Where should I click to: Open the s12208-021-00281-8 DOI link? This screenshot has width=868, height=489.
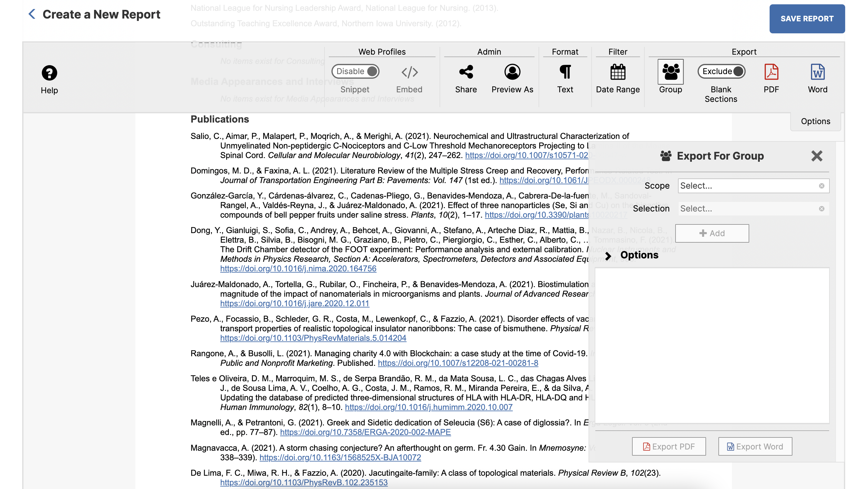pos(458,363)
